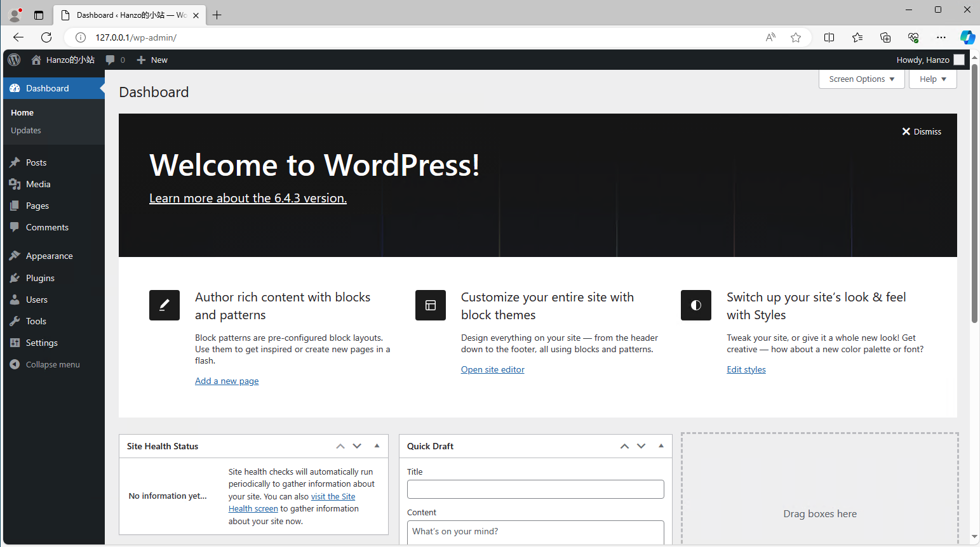Click the Howdy, Hanzo account link
Viewport: 980px width, 547px height.
tap(930, 60)
